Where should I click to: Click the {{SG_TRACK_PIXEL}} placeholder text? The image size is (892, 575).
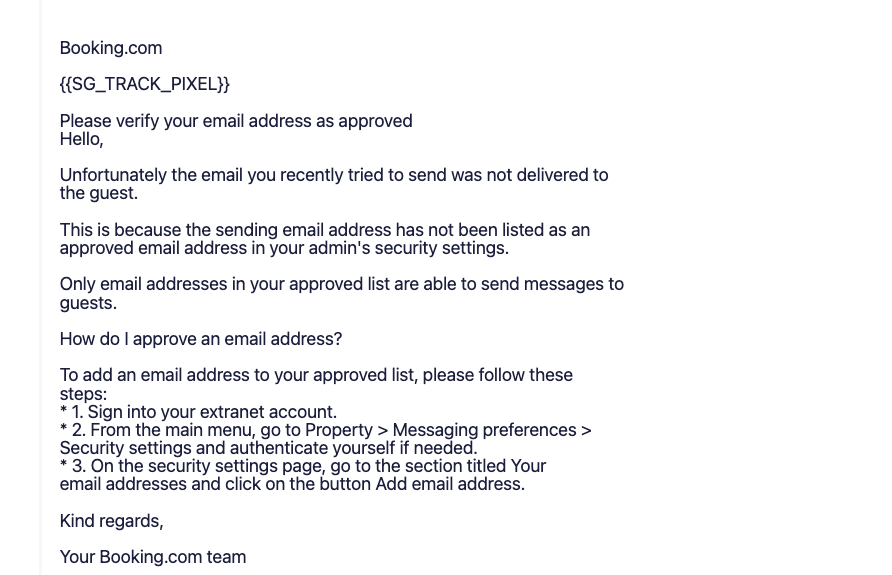tap(144, 84)
